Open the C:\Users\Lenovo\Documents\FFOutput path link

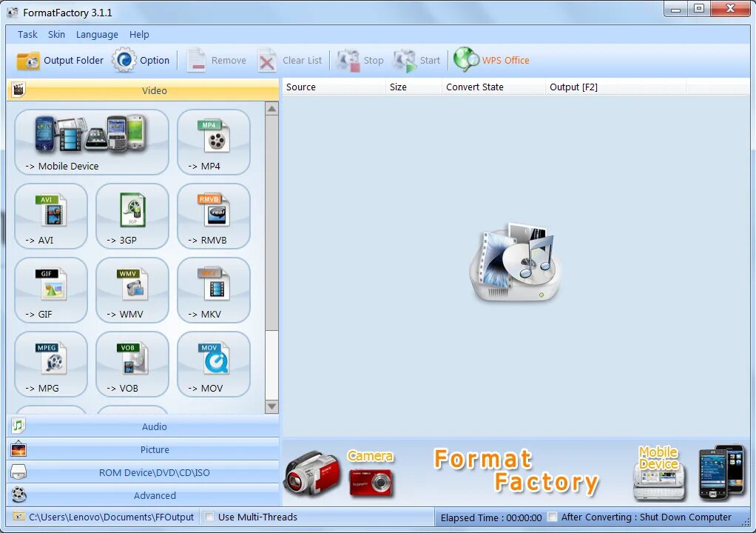point(111,517)
